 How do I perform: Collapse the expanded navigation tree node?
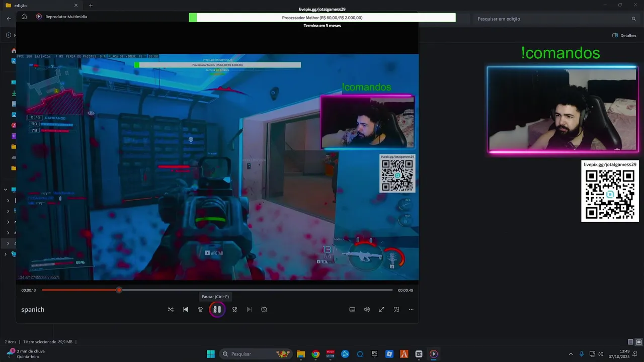tap(6, 190)
